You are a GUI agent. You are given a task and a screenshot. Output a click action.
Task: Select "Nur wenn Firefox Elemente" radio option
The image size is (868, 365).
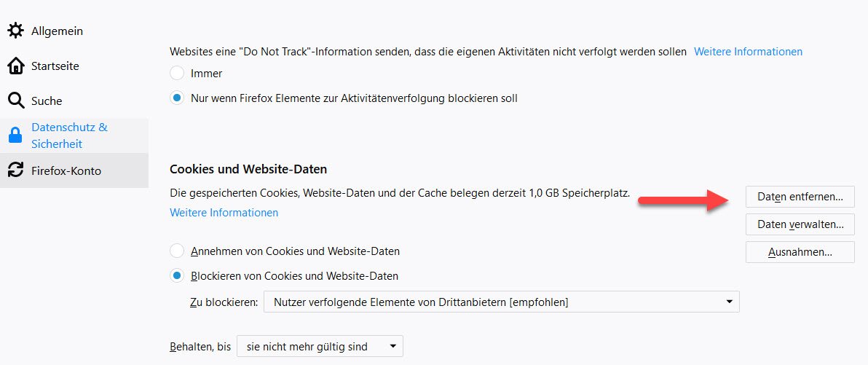pos(177,98)
